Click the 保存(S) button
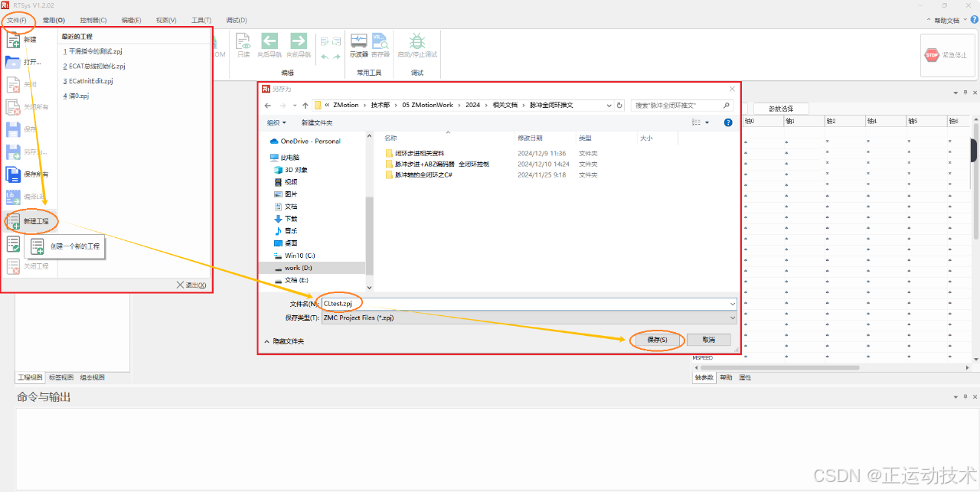The height and width of the screenshot is (492, 980). point(657,340)
